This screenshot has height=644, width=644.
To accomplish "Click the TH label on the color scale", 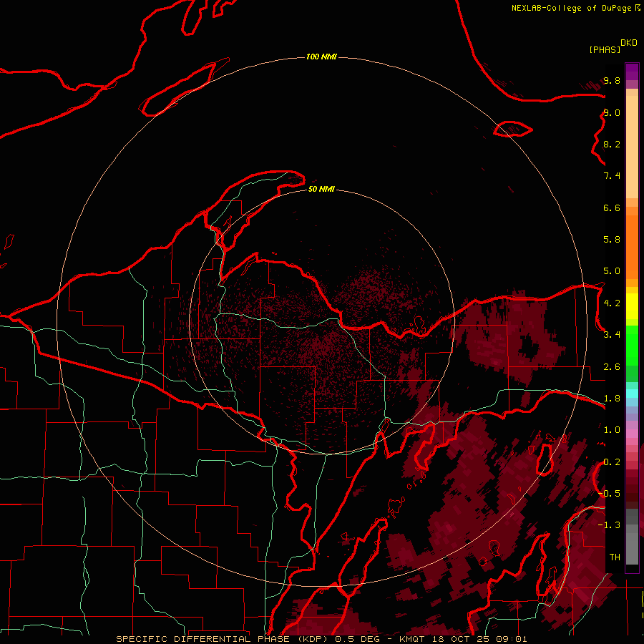I will pyautogui.click(x=615, y=557).
